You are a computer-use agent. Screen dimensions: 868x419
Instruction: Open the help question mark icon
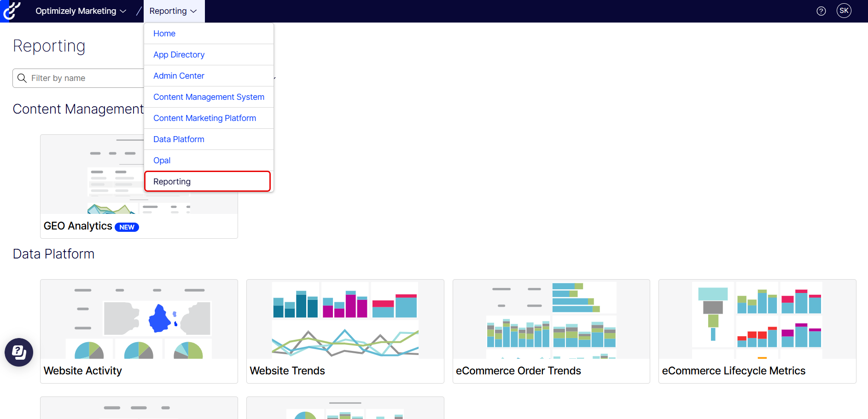click(821, 11)
